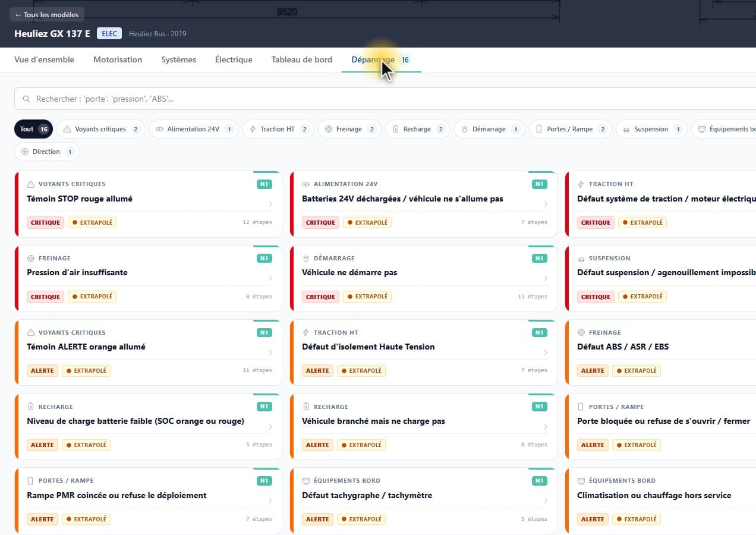Expand Niveau de charge batterie faible via chevron

[270, 427]
